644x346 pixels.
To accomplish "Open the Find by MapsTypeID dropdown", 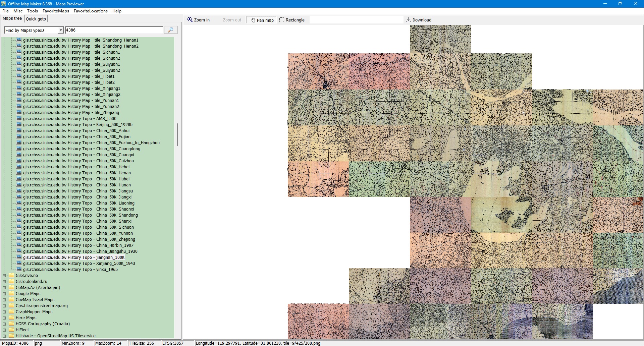I will [x=61, y=31].
